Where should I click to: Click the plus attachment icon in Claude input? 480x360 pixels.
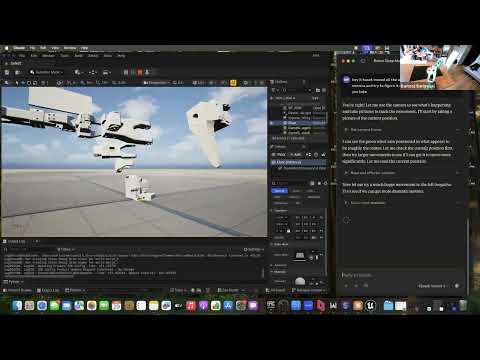[x=346, y=286]
